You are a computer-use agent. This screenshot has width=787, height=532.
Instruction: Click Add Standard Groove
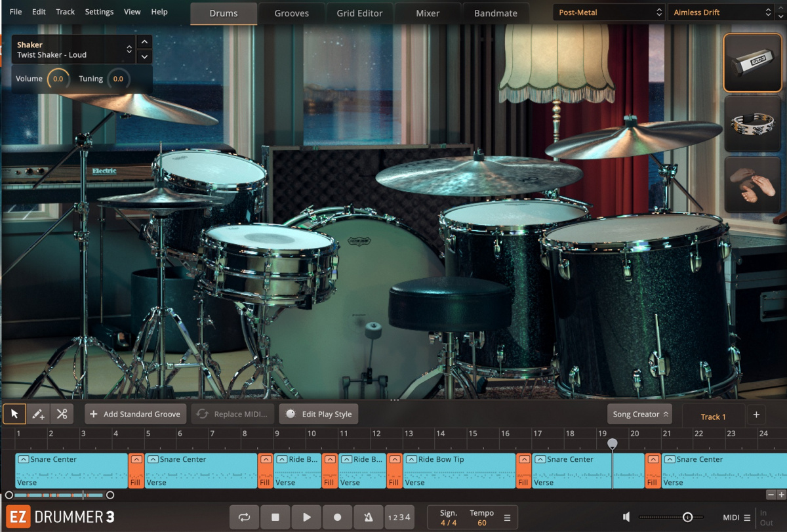135,414
